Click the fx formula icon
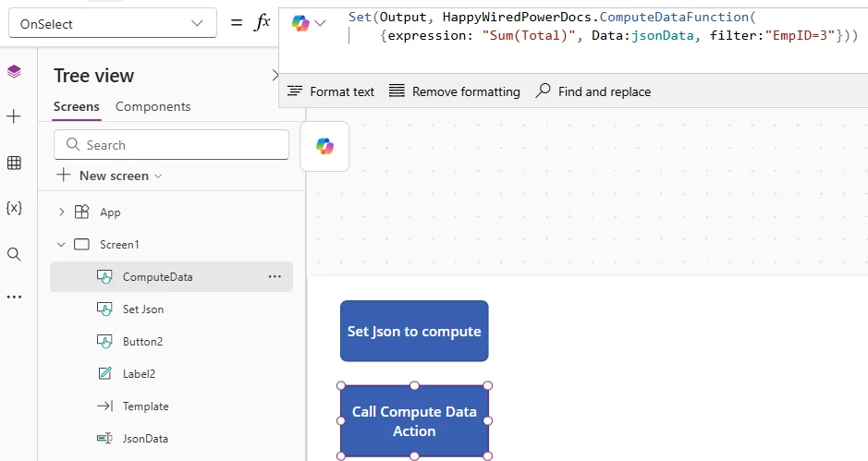 pyautogui.click(x=262, y=23)
